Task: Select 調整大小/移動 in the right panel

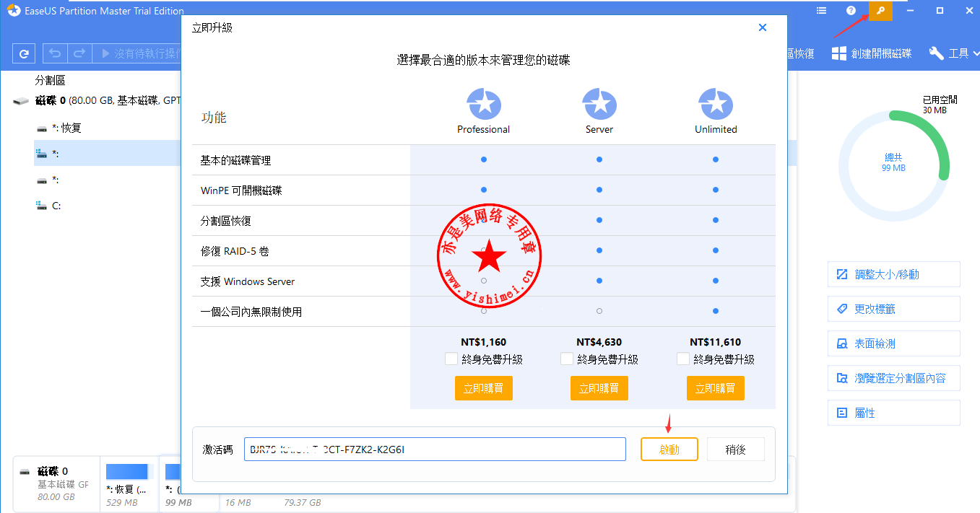Action: click(894, 274)
